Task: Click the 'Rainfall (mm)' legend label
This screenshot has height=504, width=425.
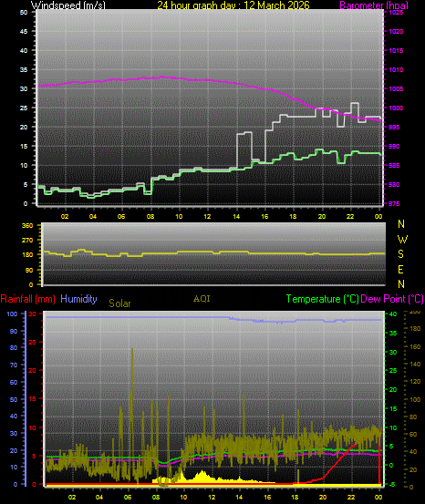Action: click(x=27, y=299)
